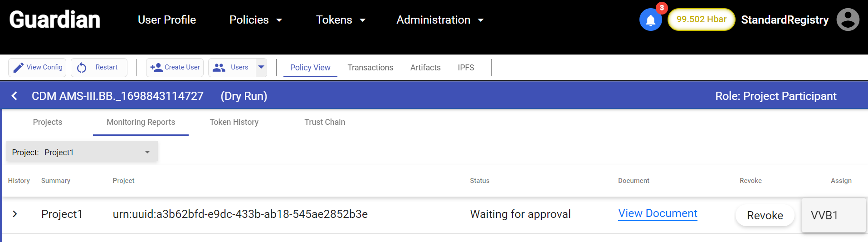Expand the Policies menu
The width and height of the screenshot is (868, 242).
pos(256,20)
